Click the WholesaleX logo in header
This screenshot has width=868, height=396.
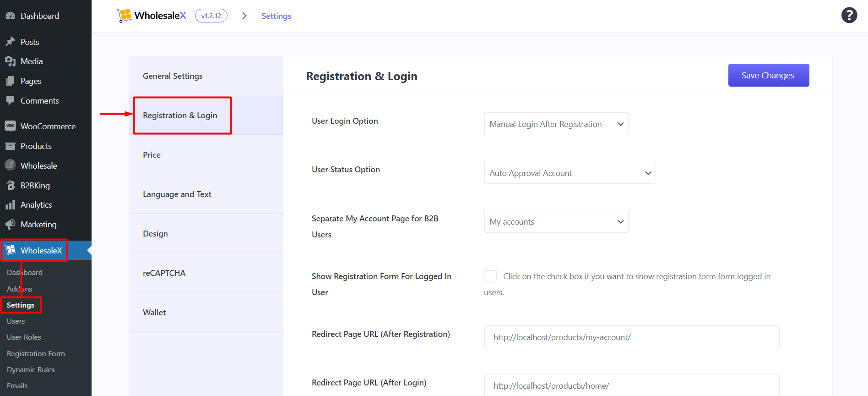152,16
